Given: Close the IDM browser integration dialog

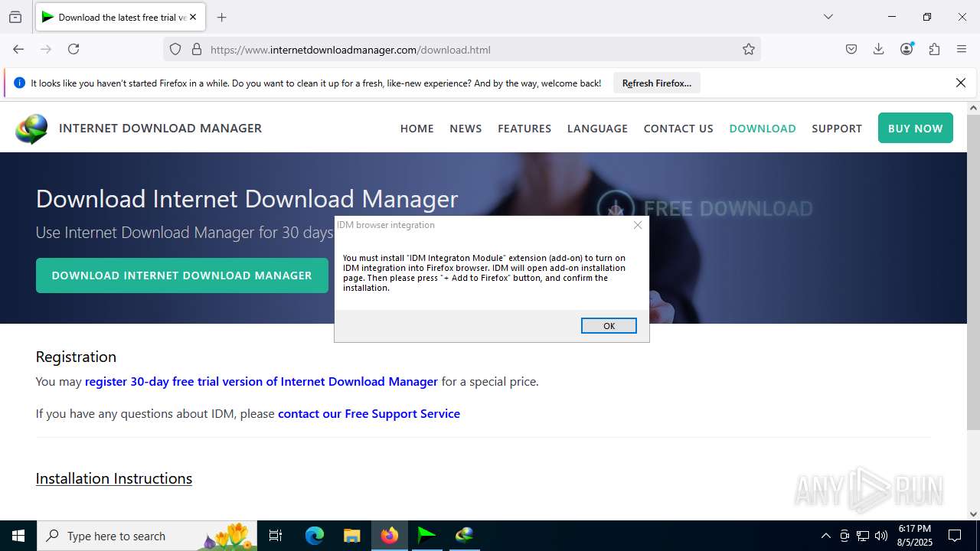Looking at the screenshot, I should click(638, 225).
